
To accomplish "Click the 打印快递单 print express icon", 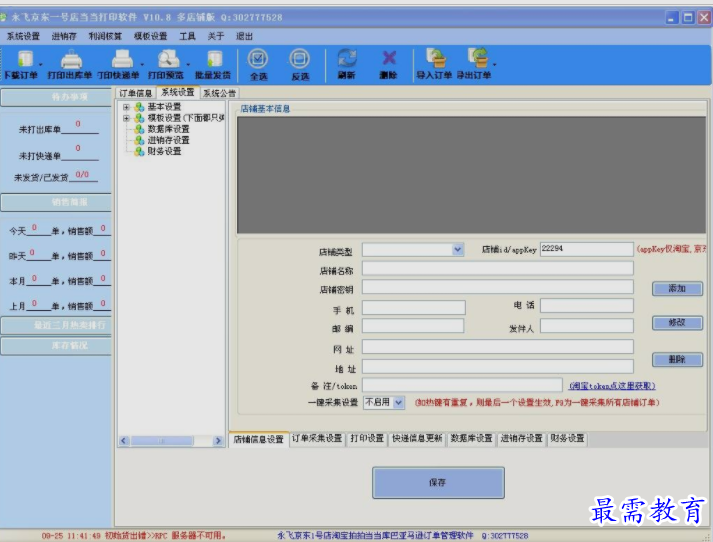I will point(122,59).
